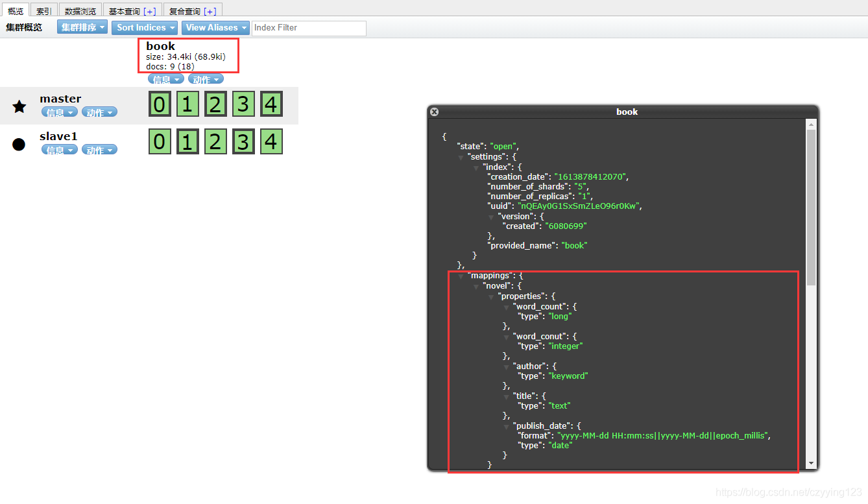Open 动作 dropdown under book index
This screenshot has width=868, height=504.
click(206, 79)
